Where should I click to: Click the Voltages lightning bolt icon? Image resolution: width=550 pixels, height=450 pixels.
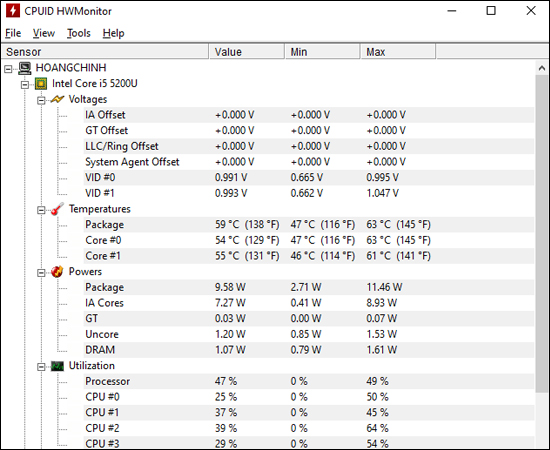(57, 99)
